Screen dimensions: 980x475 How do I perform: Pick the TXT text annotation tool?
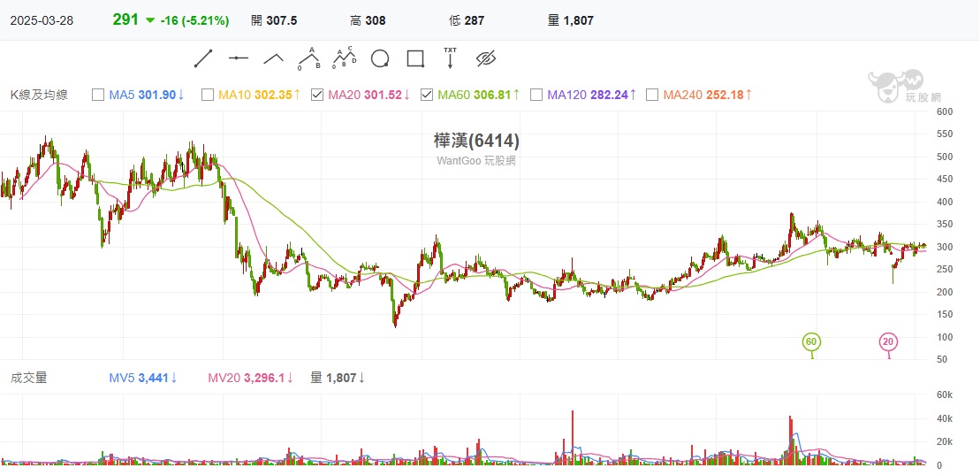[451, 58]
